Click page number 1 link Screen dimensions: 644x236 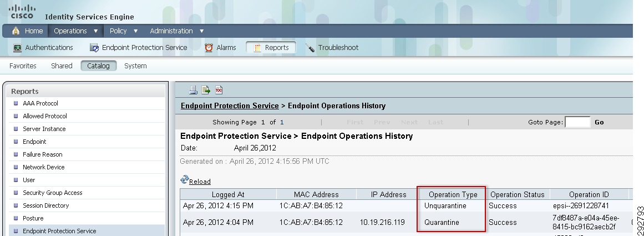282,122
